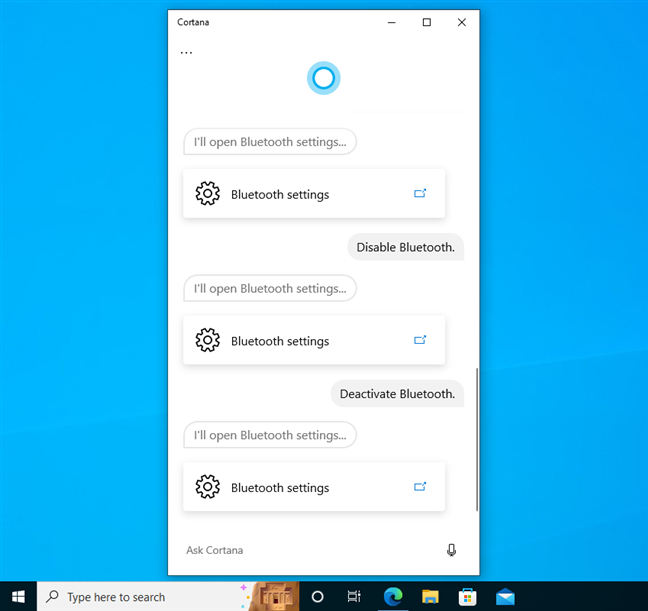Click gear icon on card under Disable Bluetooth
The image size is (648, 611).
(x=207, y=340)
